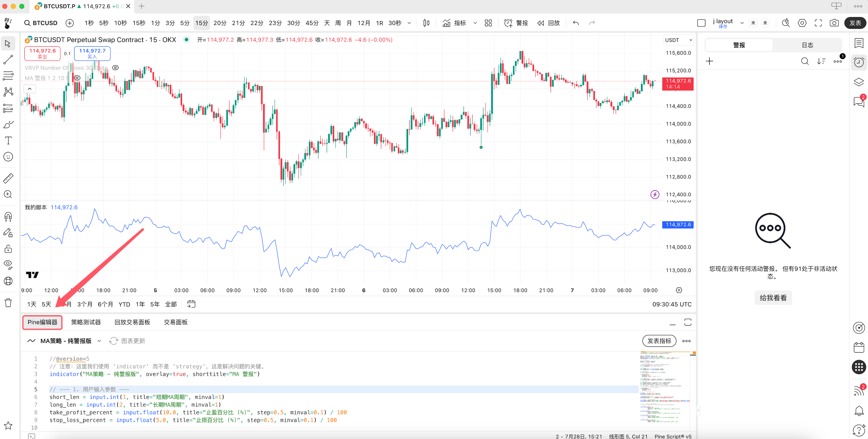Hide all drawings eye icon

point(8,265)
